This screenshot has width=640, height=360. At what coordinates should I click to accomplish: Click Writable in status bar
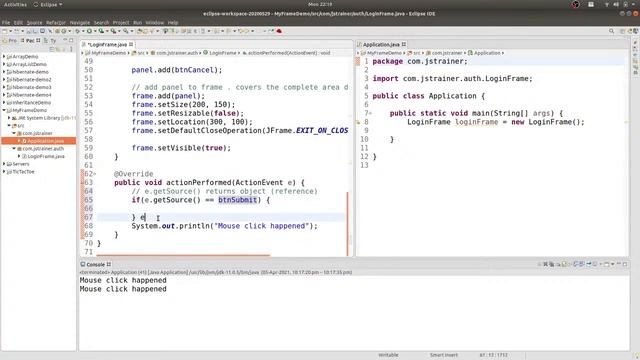(388, 355)
